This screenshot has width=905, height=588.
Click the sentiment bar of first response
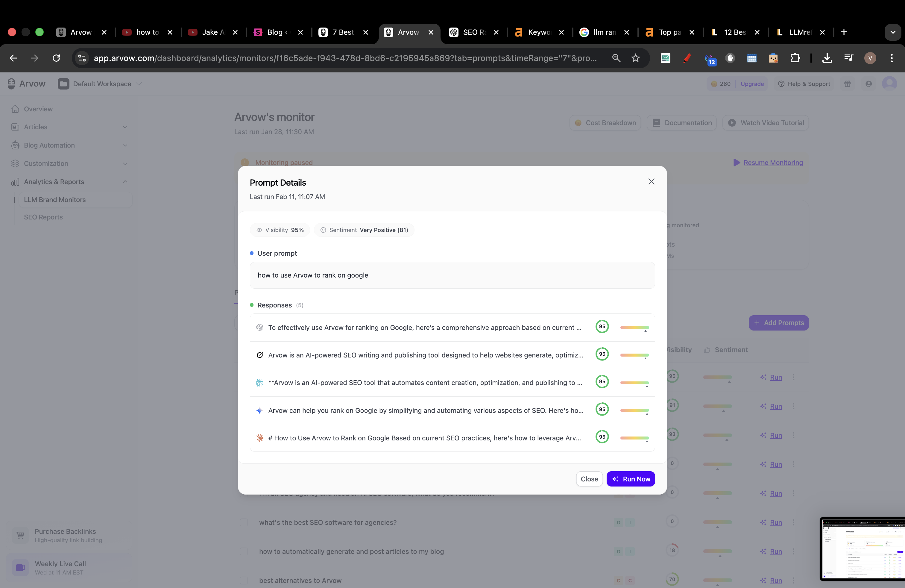point(634,328)
